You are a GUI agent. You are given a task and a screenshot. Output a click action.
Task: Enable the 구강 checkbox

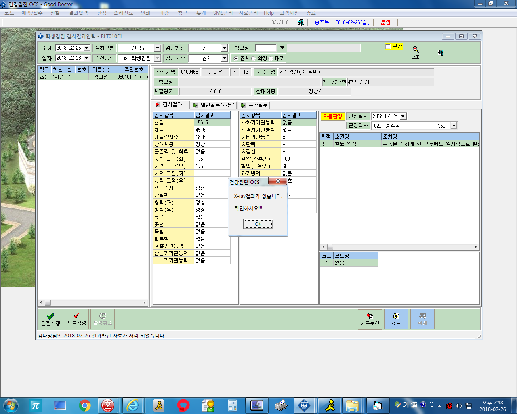[x=388, y=47]
